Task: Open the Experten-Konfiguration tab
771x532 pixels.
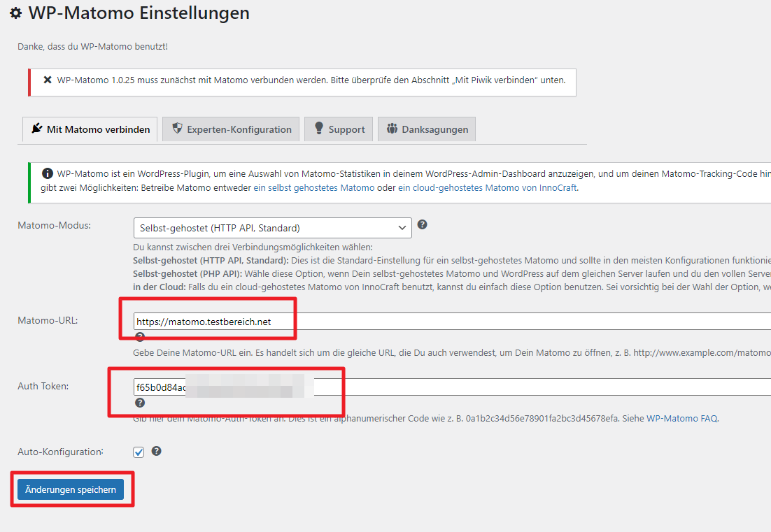Action: (x=231, y=129)
